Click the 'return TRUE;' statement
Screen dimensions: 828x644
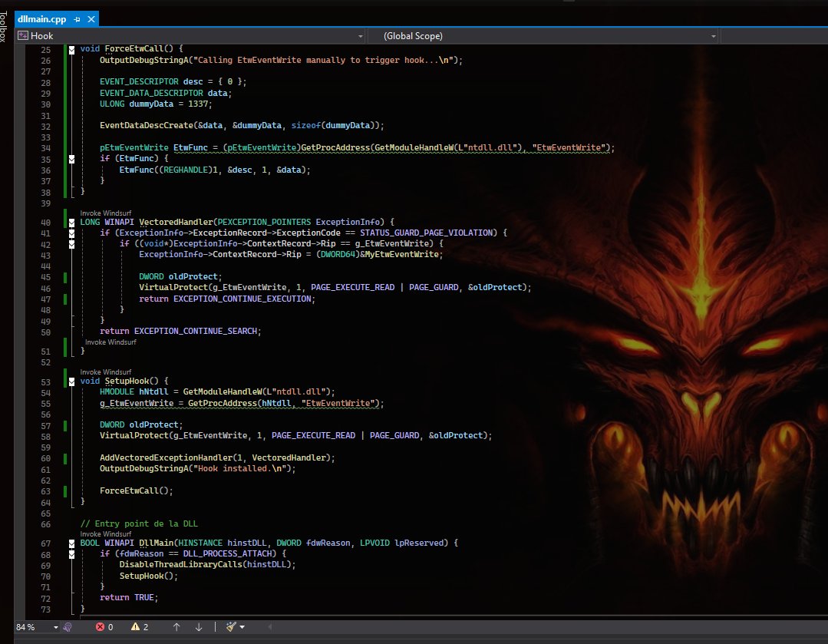point(129,597)
